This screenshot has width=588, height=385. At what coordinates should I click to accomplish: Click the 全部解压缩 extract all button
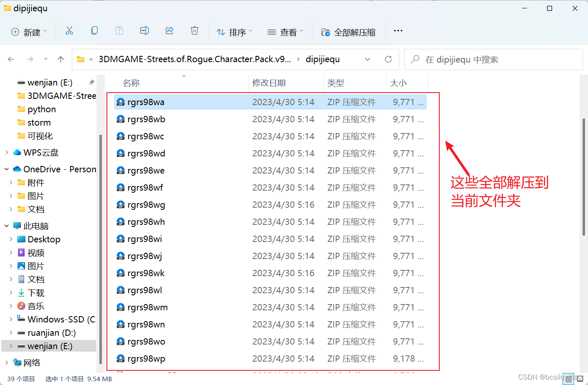[x=349, y=31]
